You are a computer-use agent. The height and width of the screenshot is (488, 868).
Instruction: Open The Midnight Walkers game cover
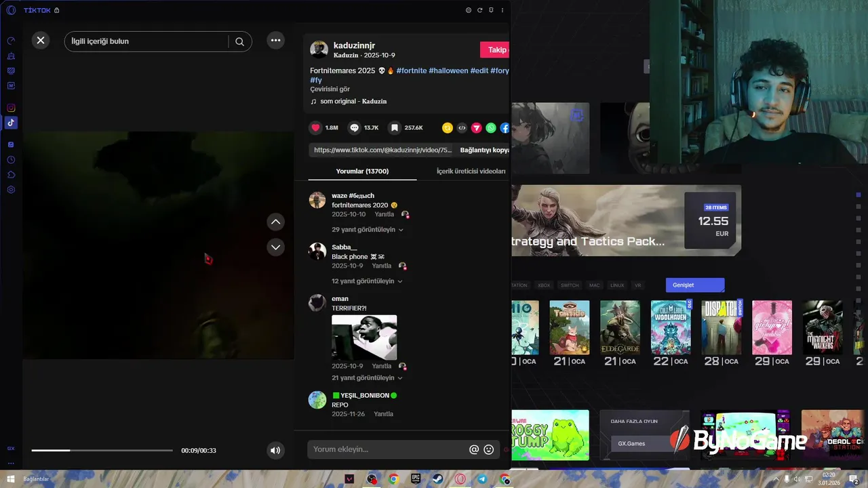(823, 327)
